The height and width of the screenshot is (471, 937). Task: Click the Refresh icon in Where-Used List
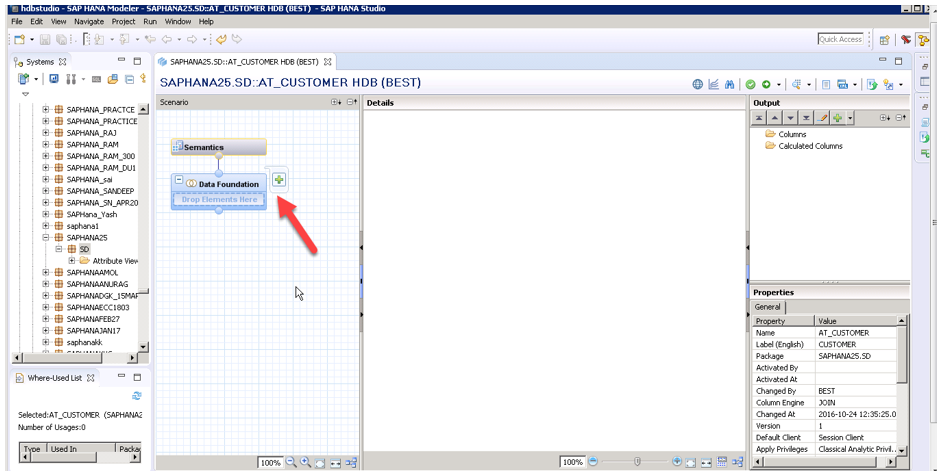pos(137,396)
